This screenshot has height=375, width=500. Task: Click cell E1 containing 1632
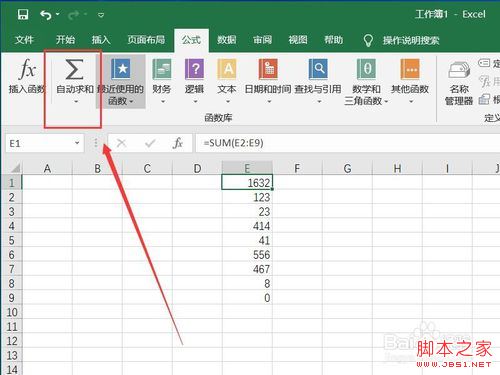coord(247,182)
